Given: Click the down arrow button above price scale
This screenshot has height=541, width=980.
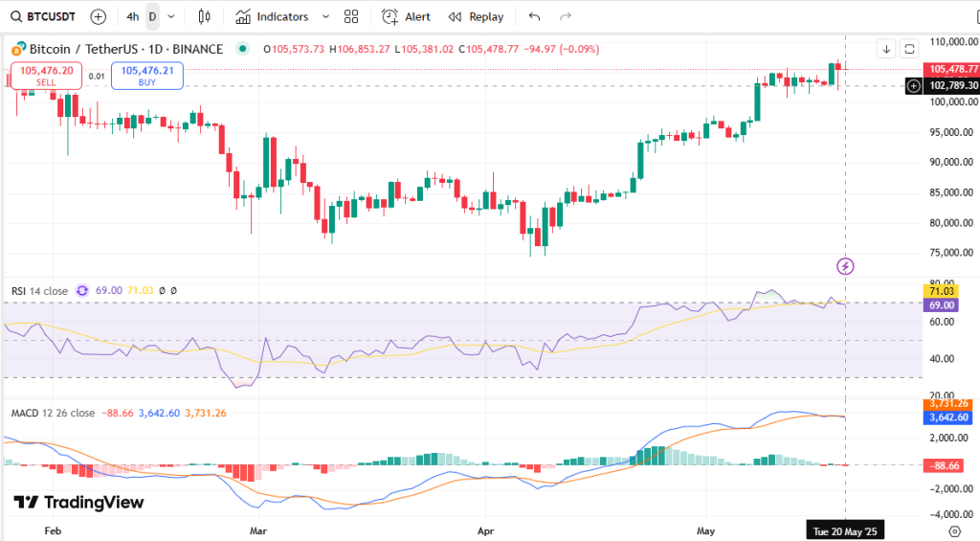Looking at the screenshot, I should click(886, 49).
